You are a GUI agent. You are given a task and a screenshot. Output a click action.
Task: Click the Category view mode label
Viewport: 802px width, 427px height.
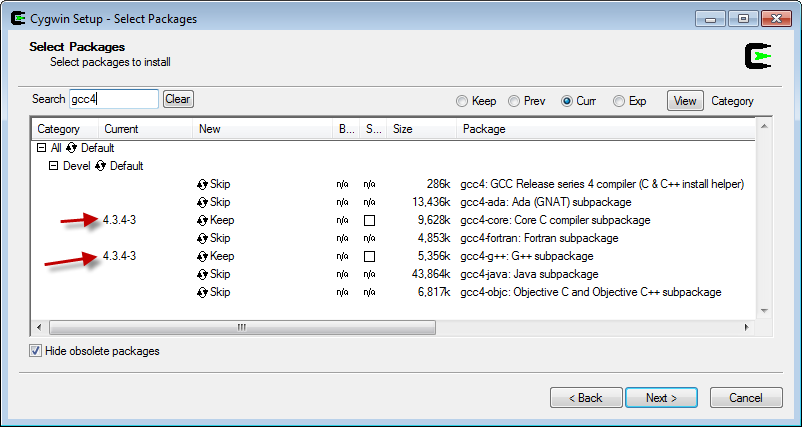[732, 101]
